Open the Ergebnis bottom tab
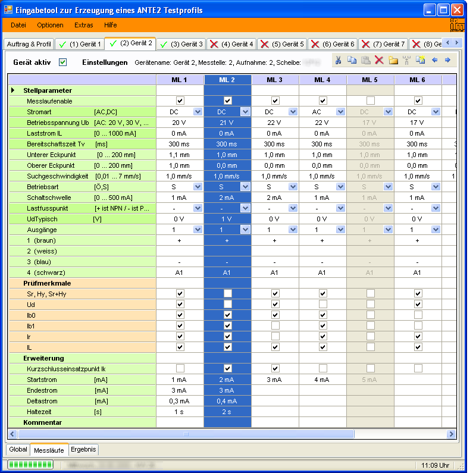 click(x=83, y=450)
